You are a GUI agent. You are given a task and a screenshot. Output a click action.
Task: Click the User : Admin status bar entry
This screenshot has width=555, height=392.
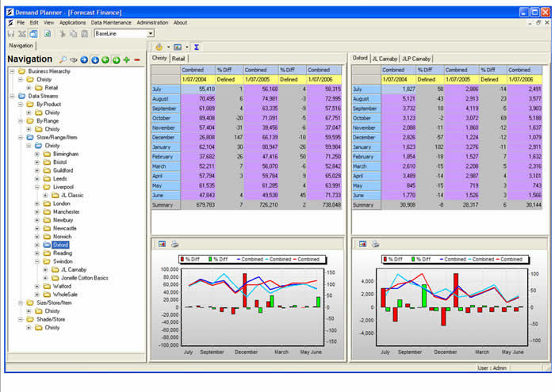(492, 368)
